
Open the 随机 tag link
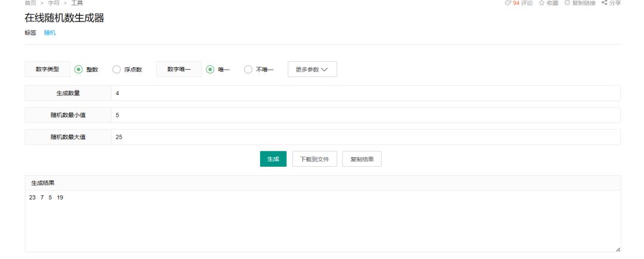click(x=50, y=33)
